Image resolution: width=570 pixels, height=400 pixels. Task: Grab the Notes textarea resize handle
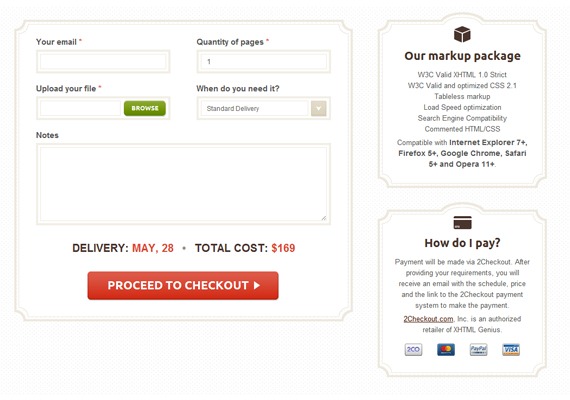324,218
